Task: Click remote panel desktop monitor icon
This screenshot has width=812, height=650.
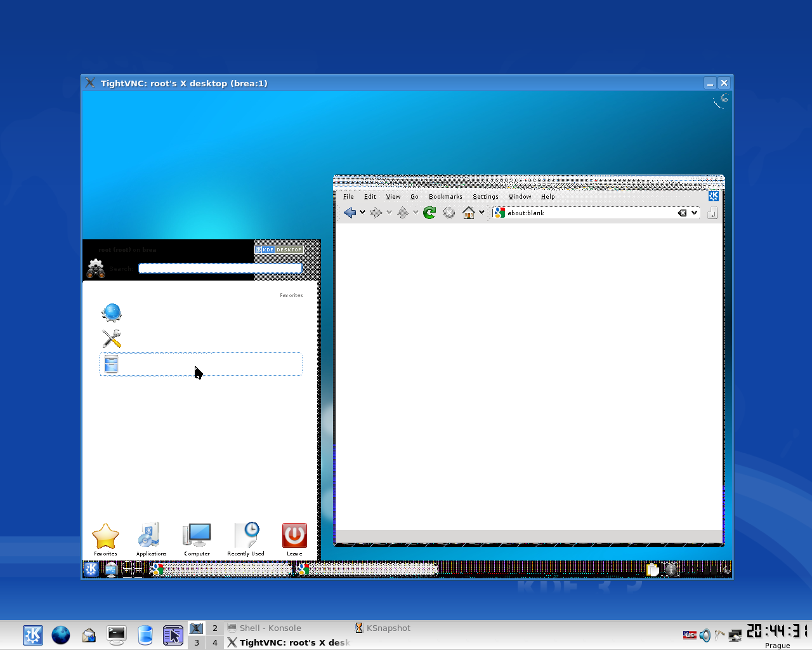Action: tap(111, 569)
